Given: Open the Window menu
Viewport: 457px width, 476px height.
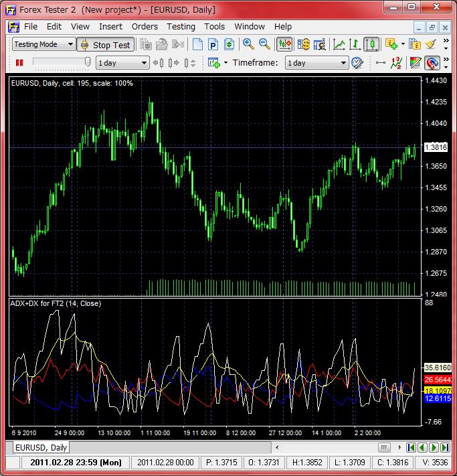Looking at the screenshot, I should [x=250, y=27].
